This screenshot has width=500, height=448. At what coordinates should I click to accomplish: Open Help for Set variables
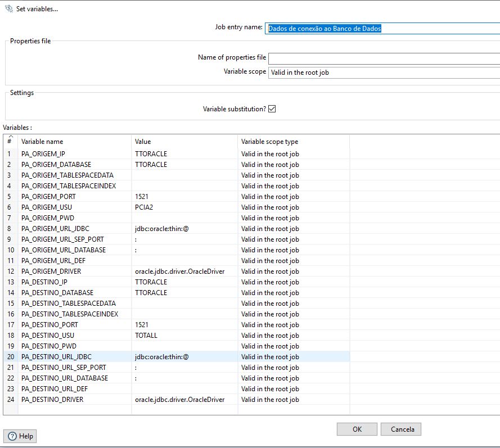[x=20, y=436]
